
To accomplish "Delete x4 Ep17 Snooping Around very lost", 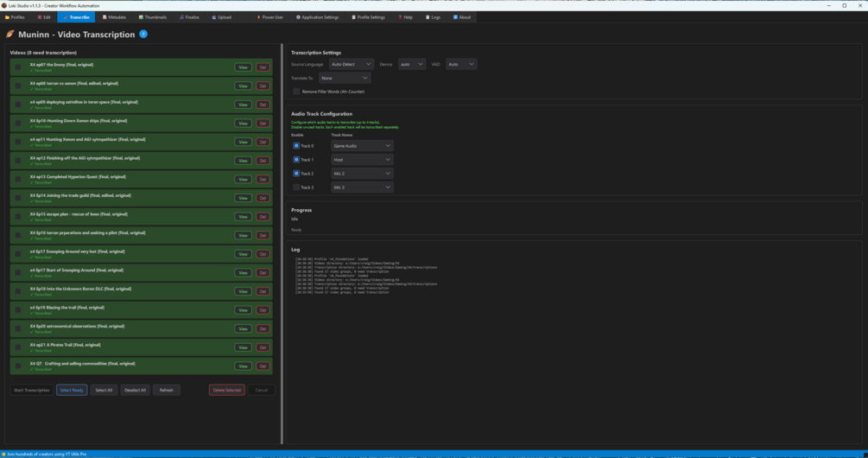I will [263, 254].
